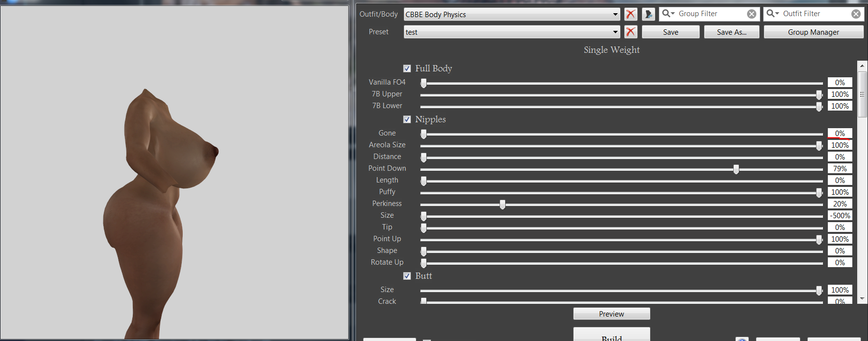Click the Vanilla FO4 slider handle
This screenshot has width=868, height=341.
pyautogui.click(x=424, y=83)
